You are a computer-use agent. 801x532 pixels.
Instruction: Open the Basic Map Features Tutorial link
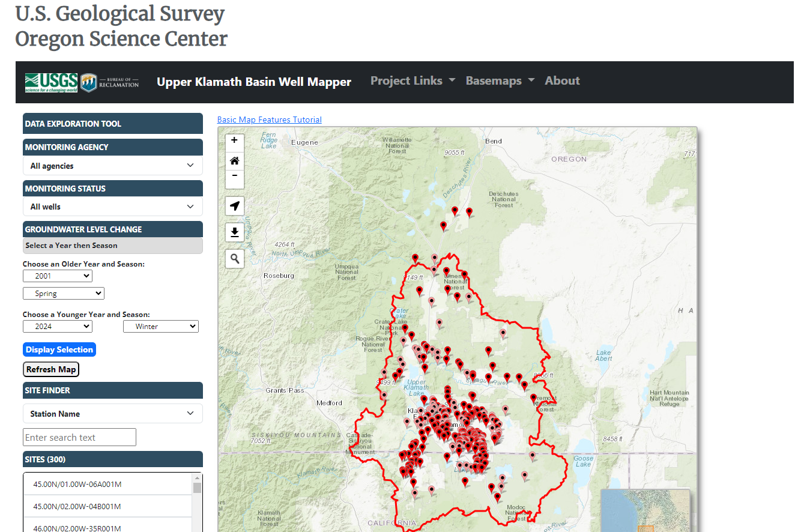269,119
